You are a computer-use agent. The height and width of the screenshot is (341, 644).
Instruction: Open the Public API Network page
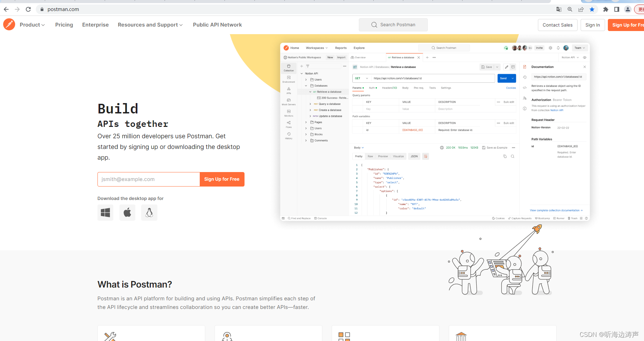tap(217, 25)
